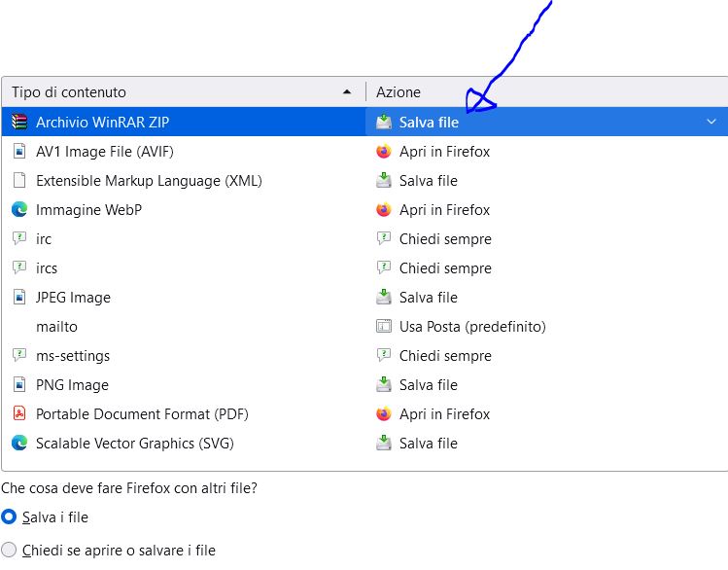Click the save icon in the PNG Image row

click(384, 384)
